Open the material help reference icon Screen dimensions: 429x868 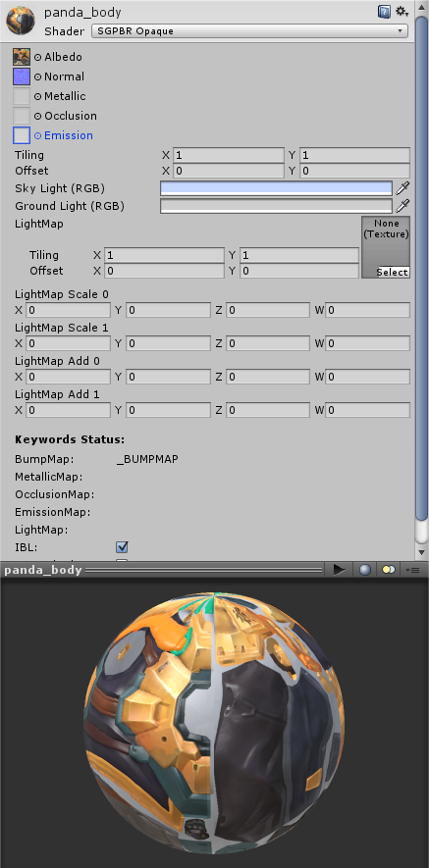click(x=384, y=12)
